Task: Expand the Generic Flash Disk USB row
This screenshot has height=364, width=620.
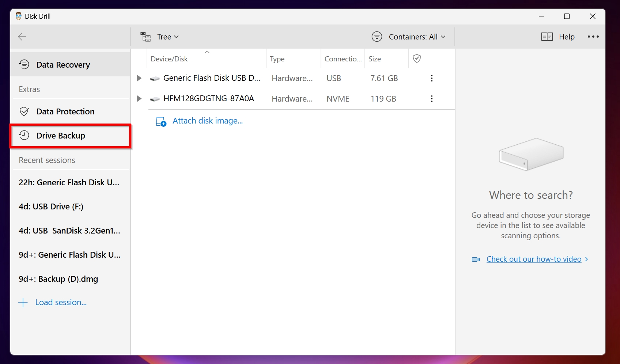Action: (139, 78)
